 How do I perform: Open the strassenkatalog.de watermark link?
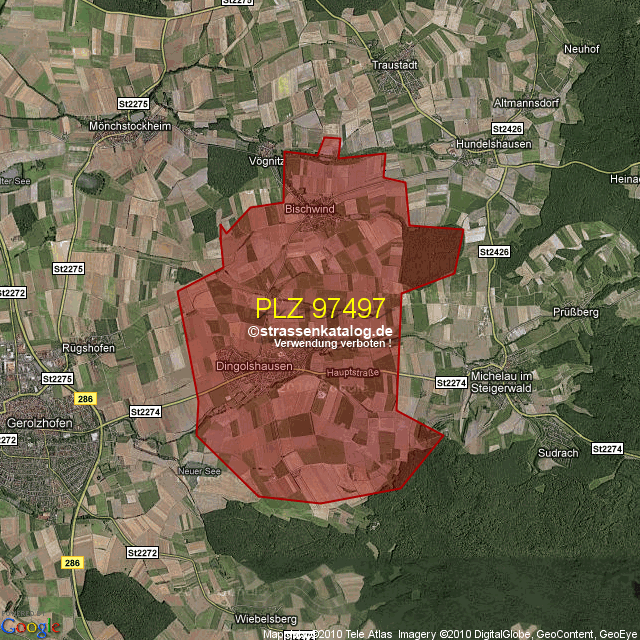(x=320, y=331)
